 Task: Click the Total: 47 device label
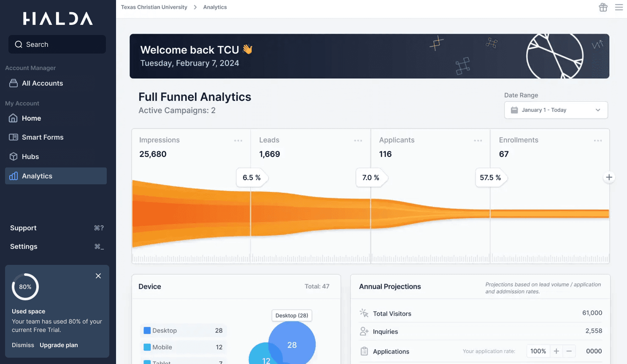coord(317,286)
